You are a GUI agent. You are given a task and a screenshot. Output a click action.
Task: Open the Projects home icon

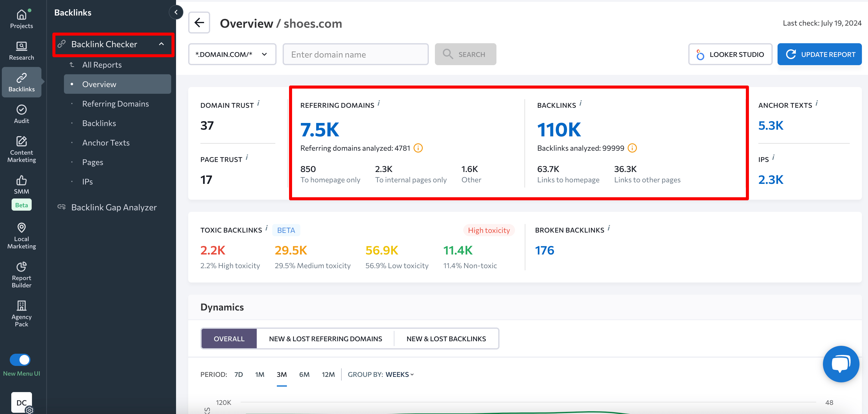tap(21, 15)
